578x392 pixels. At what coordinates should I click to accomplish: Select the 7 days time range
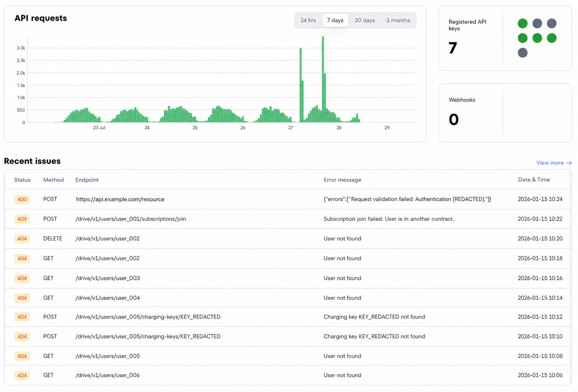click(x=335, y=20)
